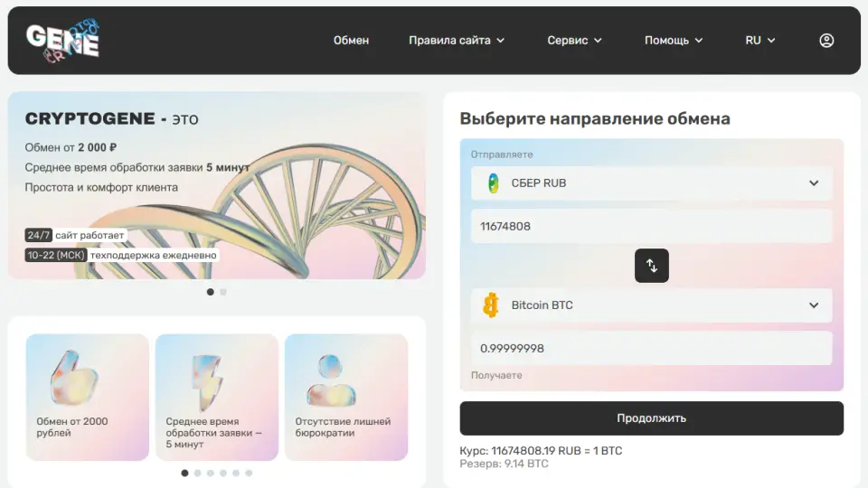
Task: Select the lightning bolt feature card
Action: (x=216, y=397)
